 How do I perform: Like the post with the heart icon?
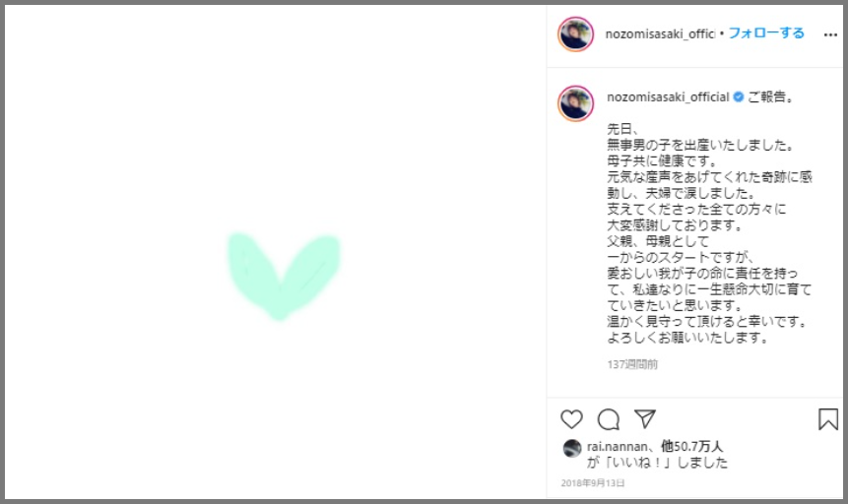pos(571,419)
